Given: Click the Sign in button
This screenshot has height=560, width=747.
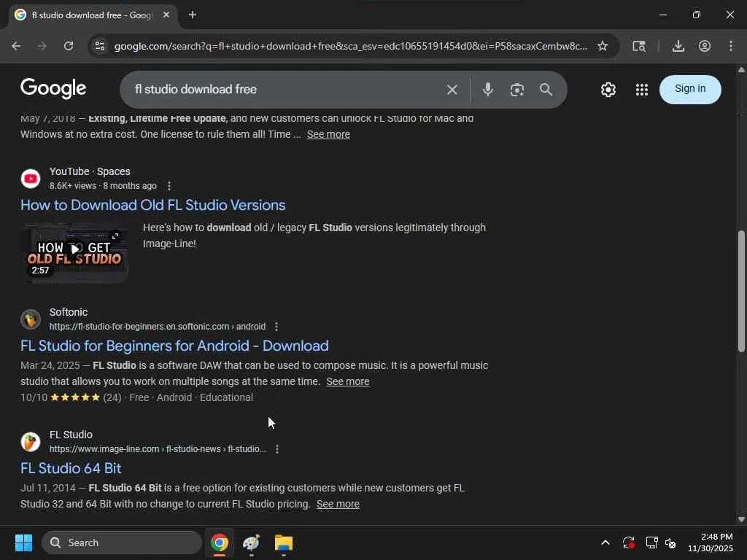Looking at the screenshot, I should point(690,89).
